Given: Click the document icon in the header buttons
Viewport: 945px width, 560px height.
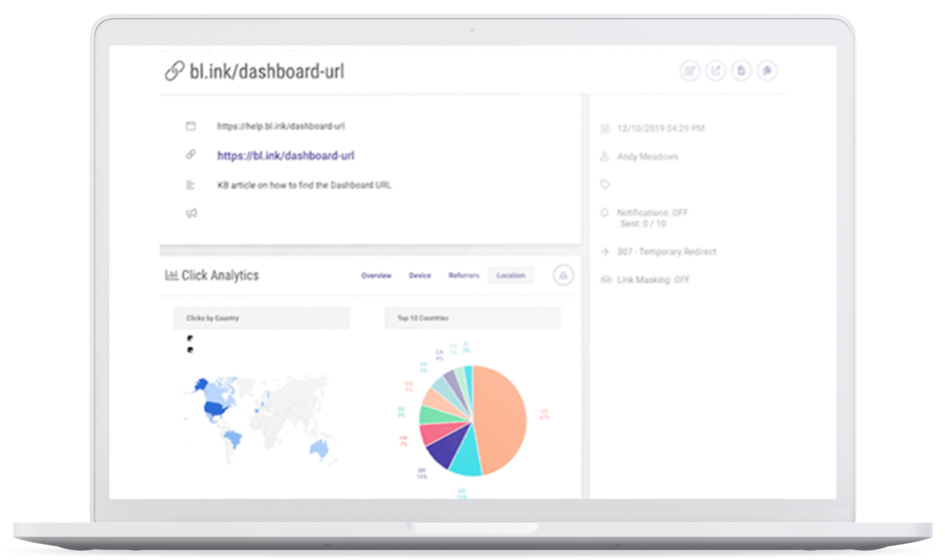Looking at the screenshot, I should click(x=741, y=71).
